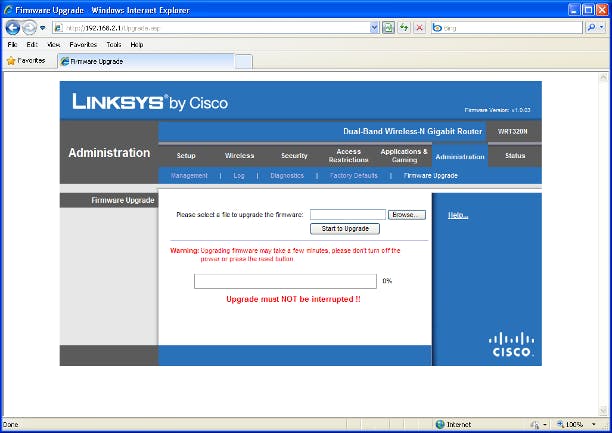
Task: Click the firmware file path field
Action: point(348,215)
